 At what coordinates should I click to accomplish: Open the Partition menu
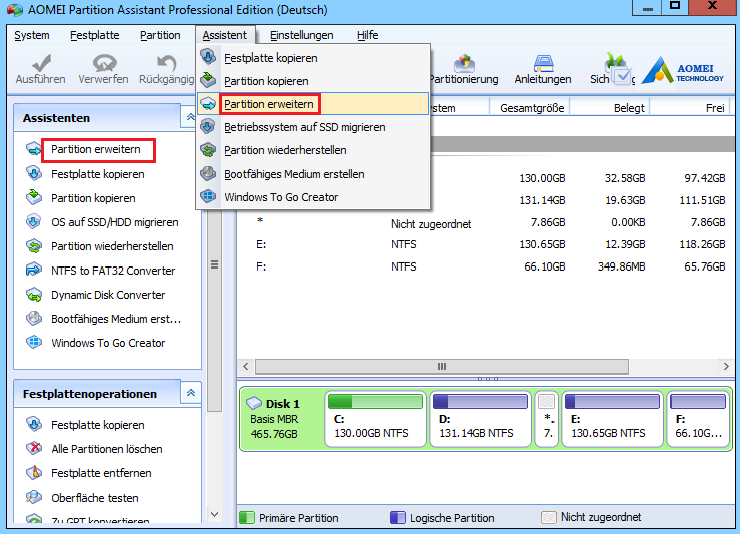tap(160, 35)
